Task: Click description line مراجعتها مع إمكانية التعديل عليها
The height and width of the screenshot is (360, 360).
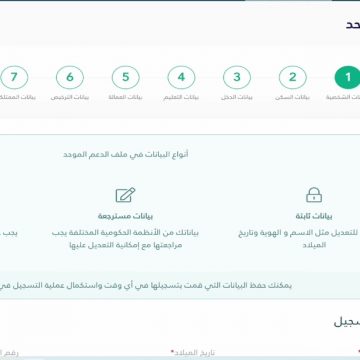Action: (x=126, y=245)
